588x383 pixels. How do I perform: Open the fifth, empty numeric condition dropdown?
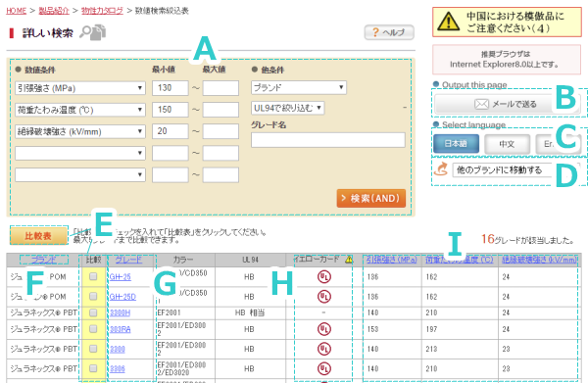[80, 174]
